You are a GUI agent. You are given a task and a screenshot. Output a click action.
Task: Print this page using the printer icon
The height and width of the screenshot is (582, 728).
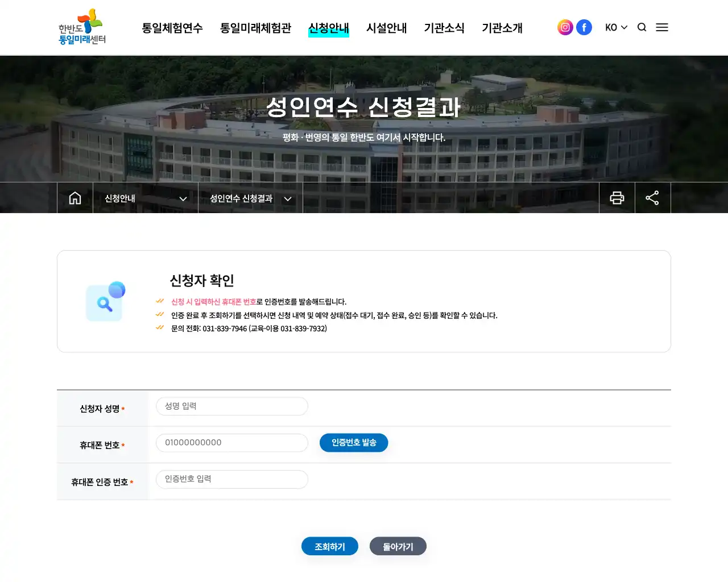click(617, 198)
